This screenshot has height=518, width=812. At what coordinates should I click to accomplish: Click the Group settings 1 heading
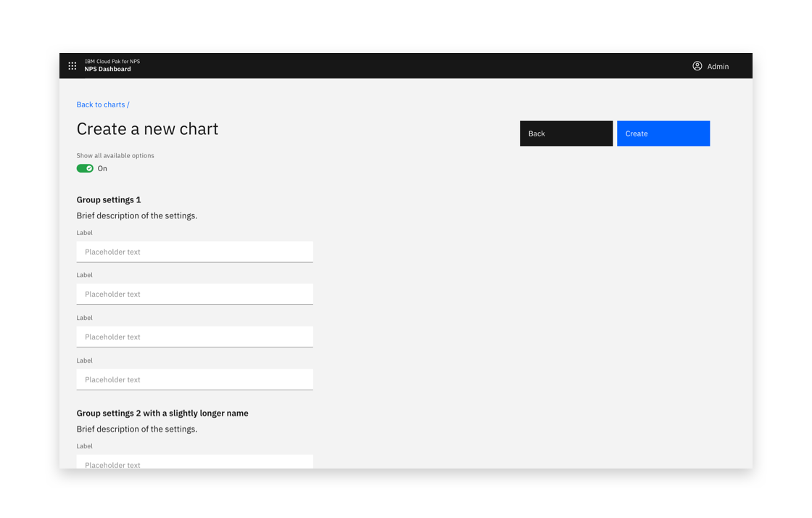coord(108,200)
